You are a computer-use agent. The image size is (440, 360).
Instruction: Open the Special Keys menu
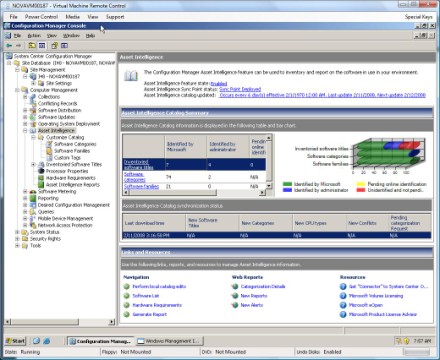pos(418,17)
